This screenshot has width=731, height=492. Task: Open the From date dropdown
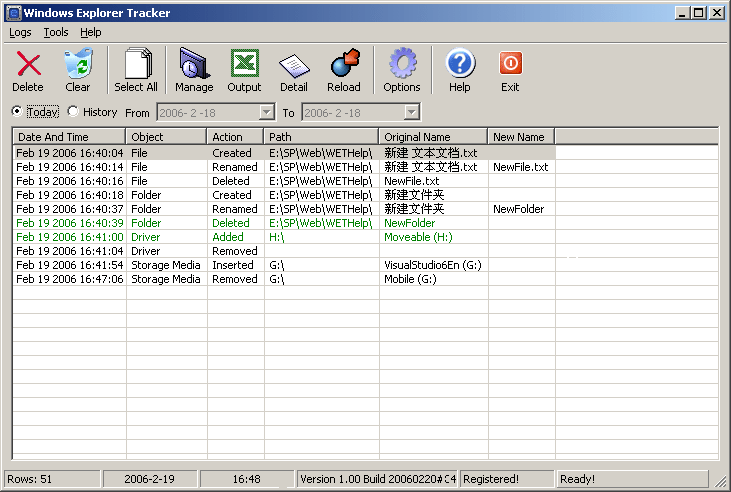(x=266, y=112)
